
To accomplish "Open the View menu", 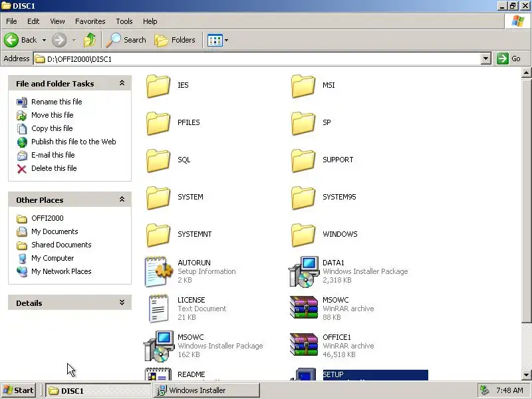I will coord(57,21).
